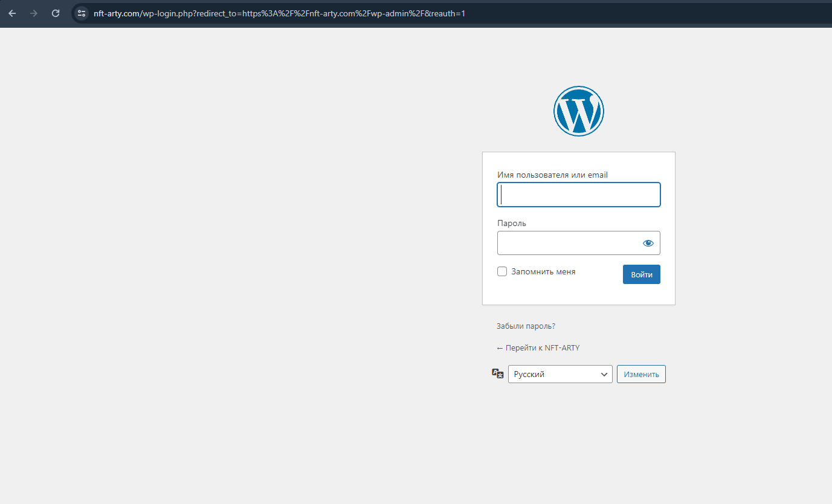Click the address bar URL text
This screenshot has height=504, width=832.
(279, 13)
